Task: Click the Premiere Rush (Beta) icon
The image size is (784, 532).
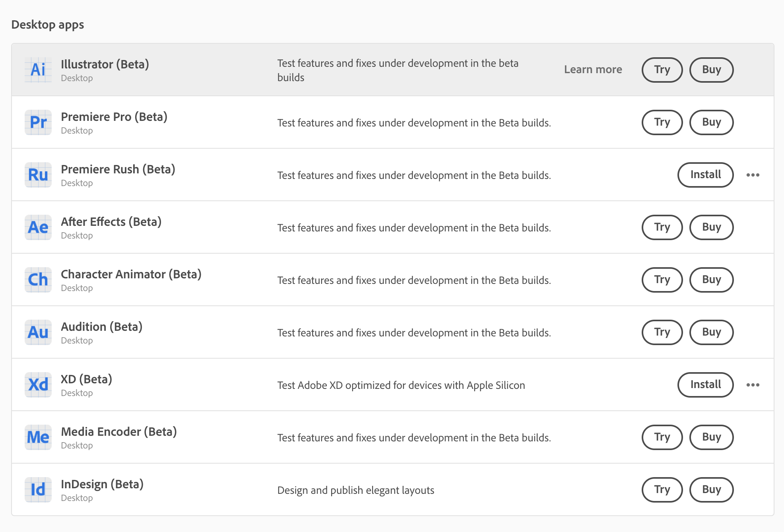Action: click(x=38, y=175)
